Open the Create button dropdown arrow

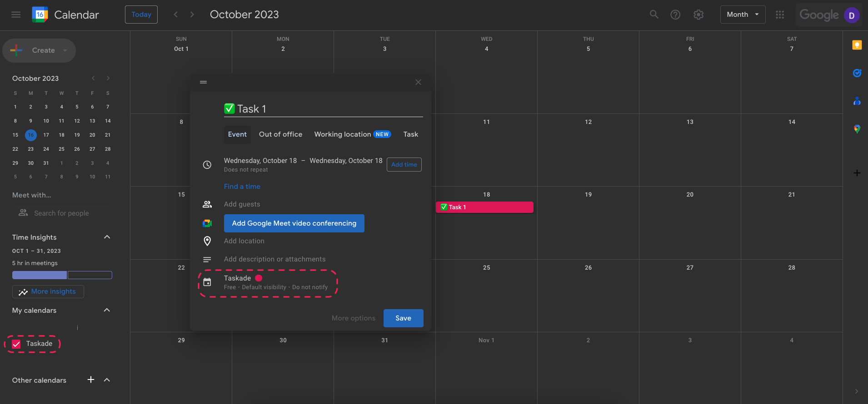pyautogui.click(x=65, y=50)
